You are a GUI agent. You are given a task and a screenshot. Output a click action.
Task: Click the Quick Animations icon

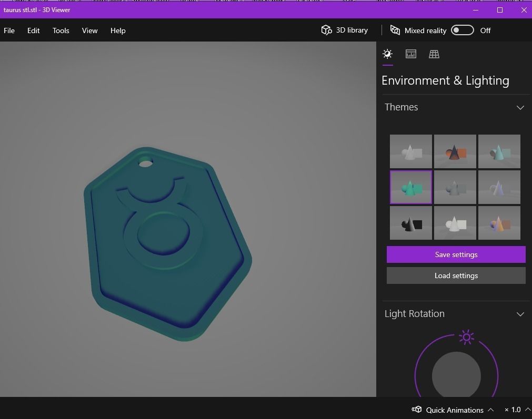pyautogui.click(x=417, y=410)
